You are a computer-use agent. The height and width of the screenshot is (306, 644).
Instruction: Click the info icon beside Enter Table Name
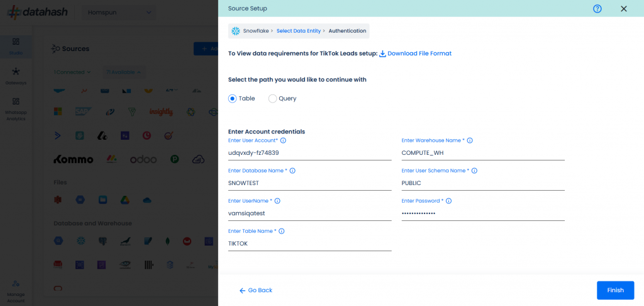(x=281, y=231)
